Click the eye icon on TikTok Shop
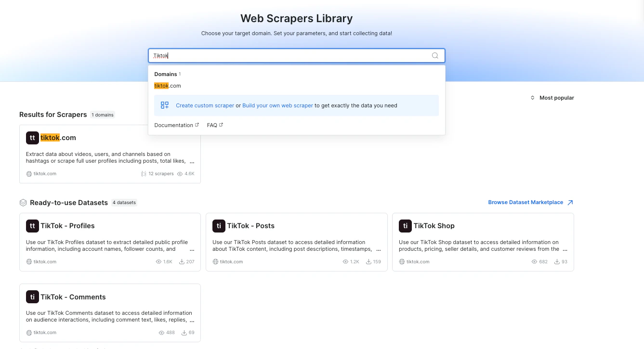Viewport: 644px width, 349px height. tap(534, 262)
